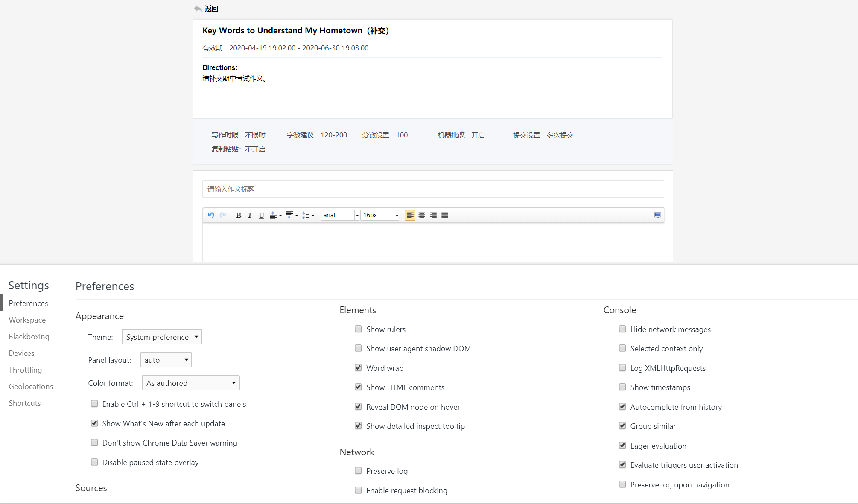Click the Redo icon in editor toolbar
Image resolution: width=858 pixels, height=504 pixels.
pyautogui.click(x=222, y=215)
